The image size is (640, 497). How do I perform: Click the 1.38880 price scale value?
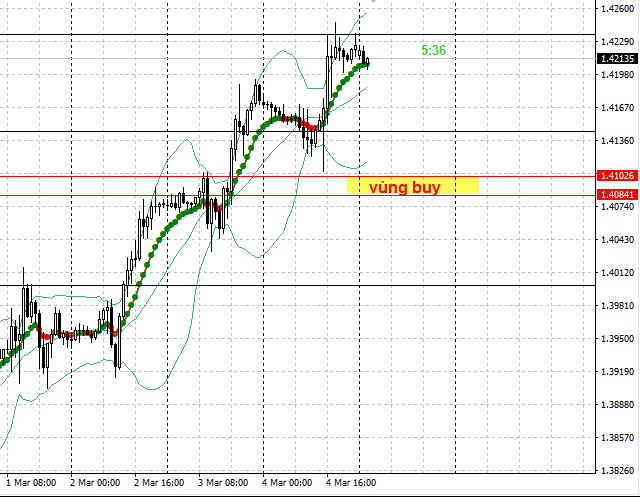pyautogui.click(x=618, y=405)
